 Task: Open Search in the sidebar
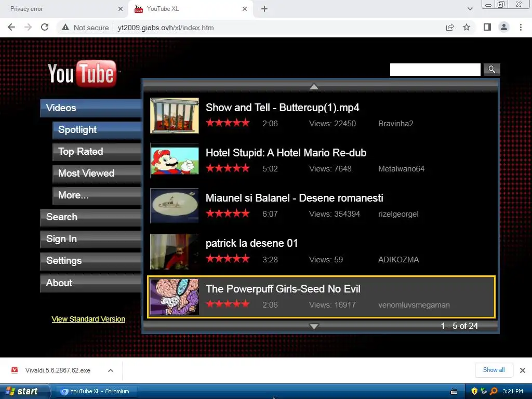[x=91, y=217]
